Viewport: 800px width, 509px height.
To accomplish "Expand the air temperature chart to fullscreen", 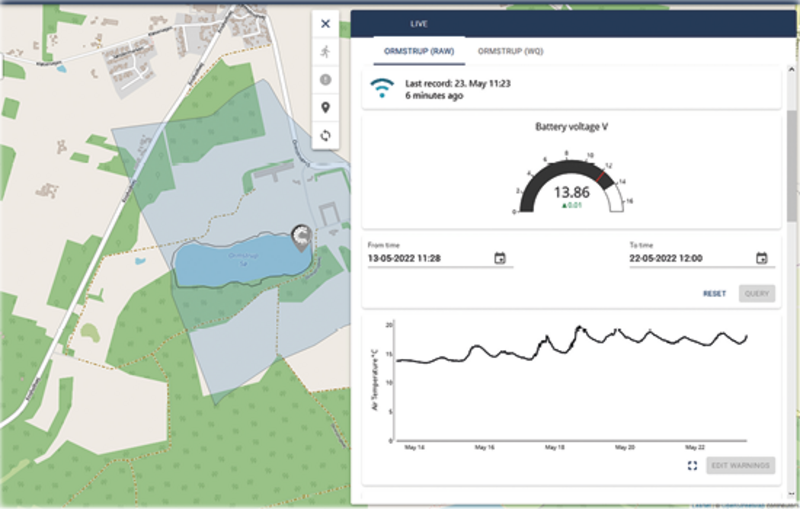I will pos(692,466).
